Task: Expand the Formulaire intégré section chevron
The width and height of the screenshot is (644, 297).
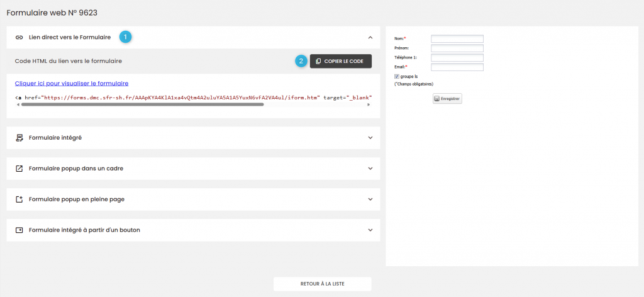Action: [x=370, y=138]
